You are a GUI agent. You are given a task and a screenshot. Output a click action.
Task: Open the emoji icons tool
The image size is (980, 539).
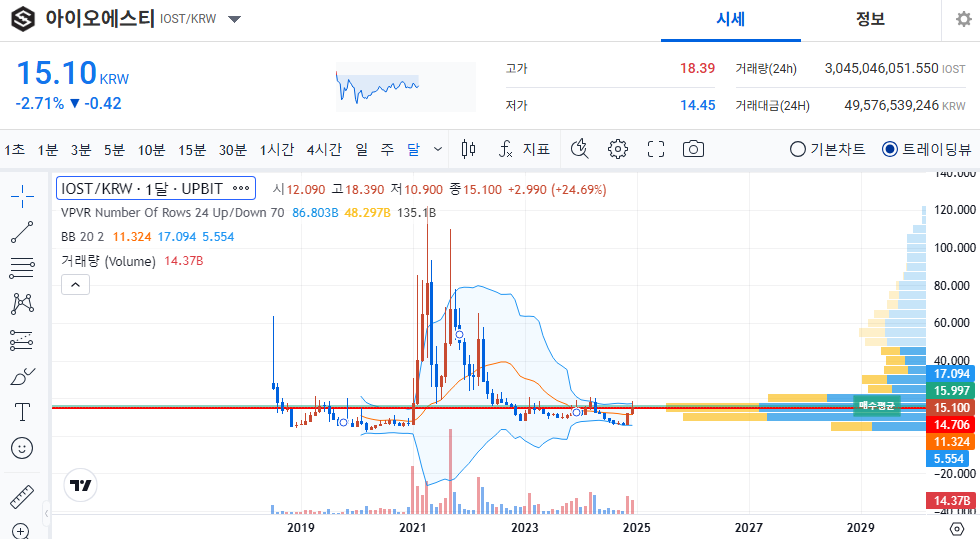pyautogui.click(x=22, y=448)
